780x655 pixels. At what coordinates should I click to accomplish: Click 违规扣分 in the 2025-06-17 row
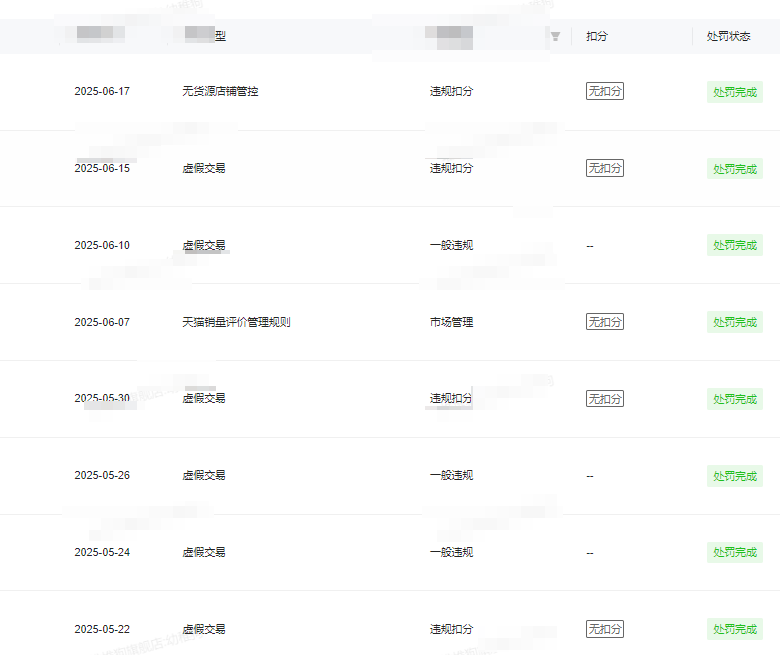[451, 92]
